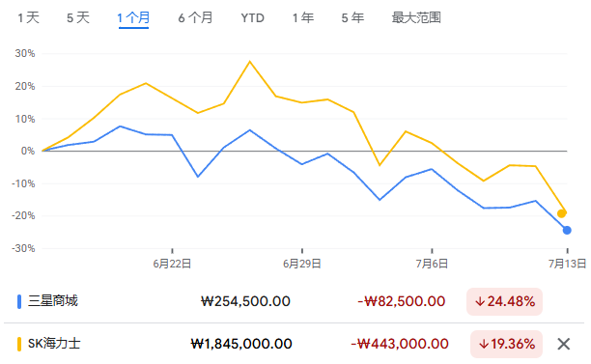
Task: Click the blue endpoint dot on chart
Action: point(567,230)
